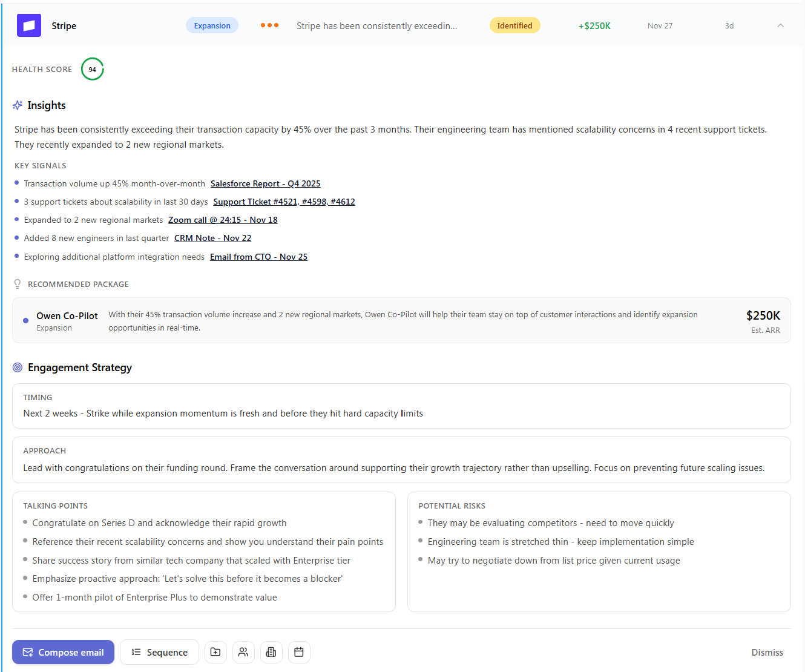Click the Engagement Strategy target icon
Viewport: 805px width, 672px height.
(18, 367)
